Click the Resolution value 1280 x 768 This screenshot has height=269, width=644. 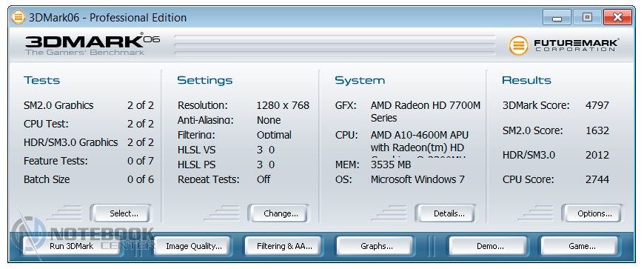(x=283, y=105)
